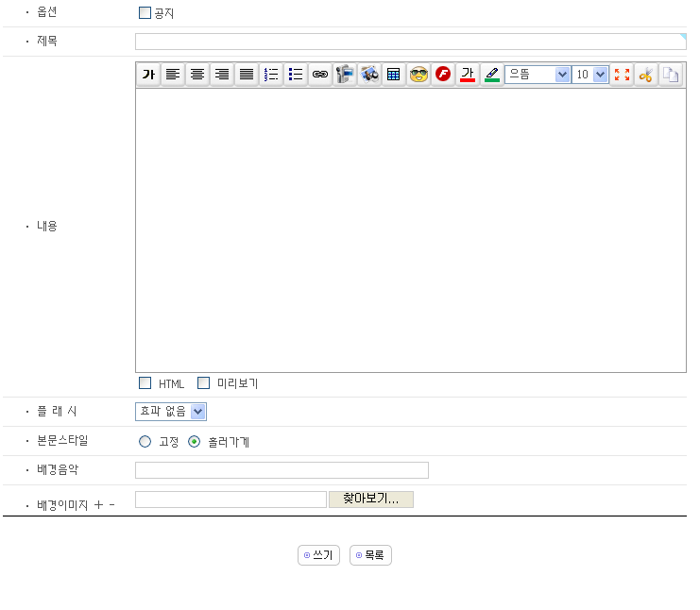Open the emoticon smiley picker
700x610 pixels.
click(418, 74)
